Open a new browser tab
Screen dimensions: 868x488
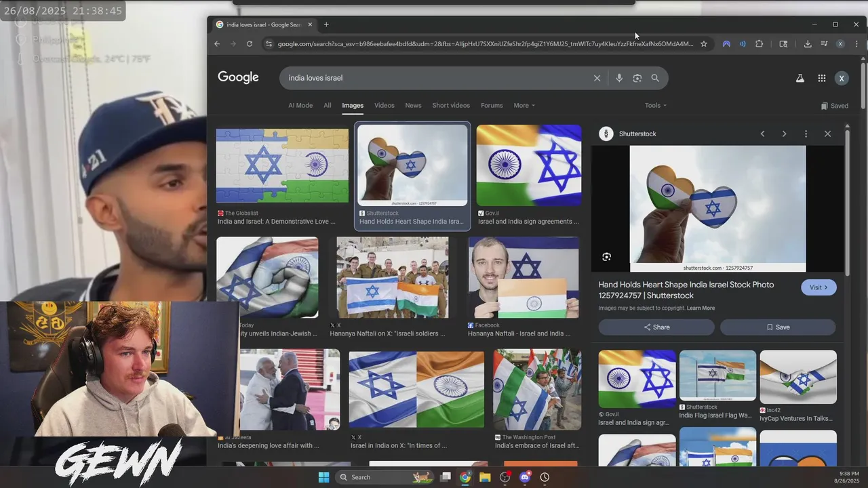(326, 24)
